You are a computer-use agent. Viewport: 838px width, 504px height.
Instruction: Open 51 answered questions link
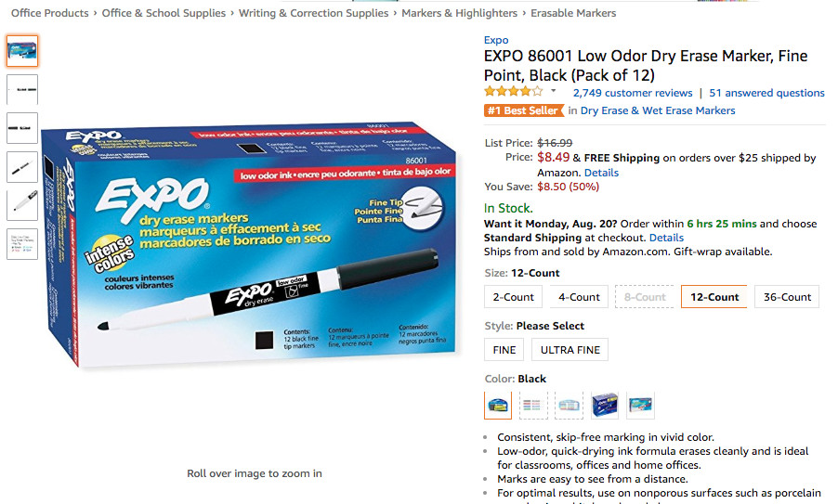(766, 93)
